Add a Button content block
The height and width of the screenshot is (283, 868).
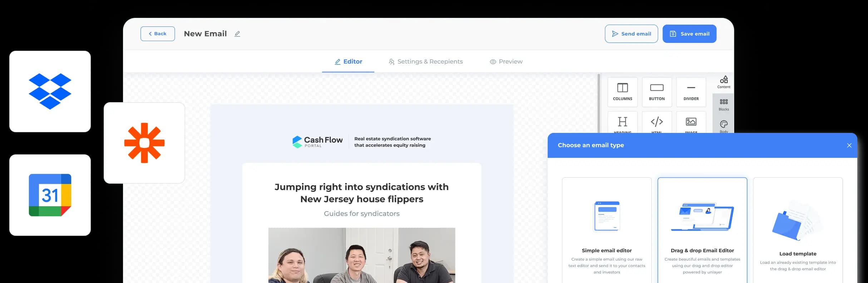click(657, 92)
